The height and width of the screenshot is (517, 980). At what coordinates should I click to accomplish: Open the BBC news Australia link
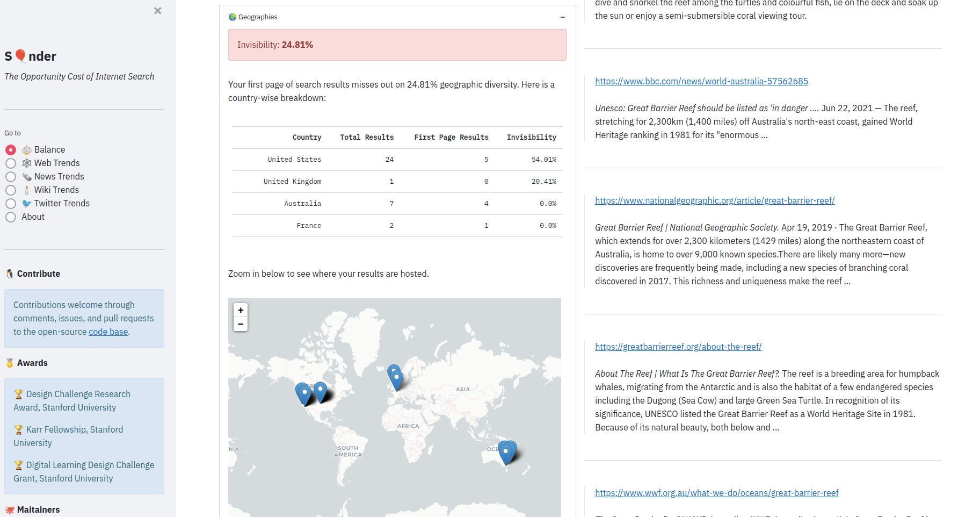pyautogui.click(x=701, y=81)
